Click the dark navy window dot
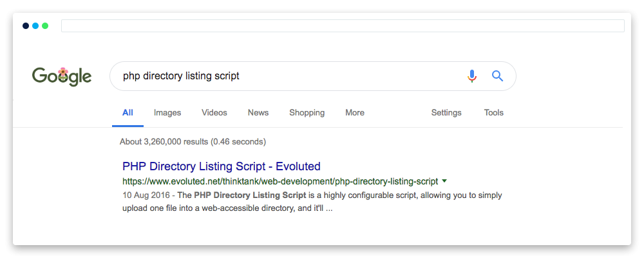 pos(26,26)
